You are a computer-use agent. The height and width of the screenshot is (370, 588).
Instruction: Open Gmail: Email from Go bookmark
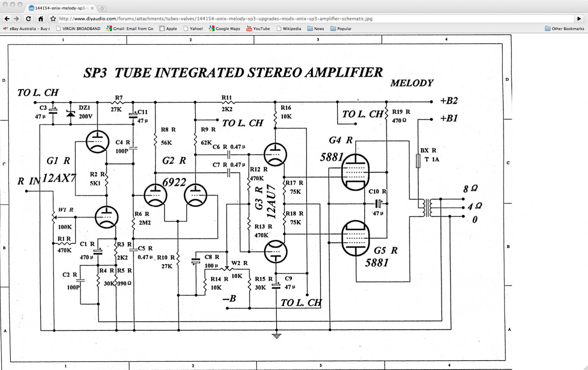click(x=130, y=29)
